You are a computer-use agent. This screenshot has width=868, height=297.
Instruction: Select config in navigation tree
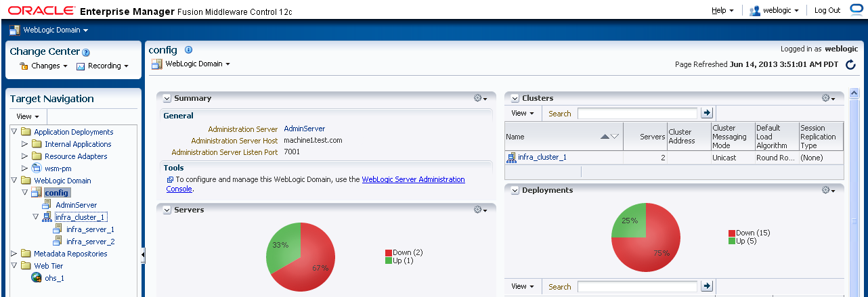tap(57, 193)
